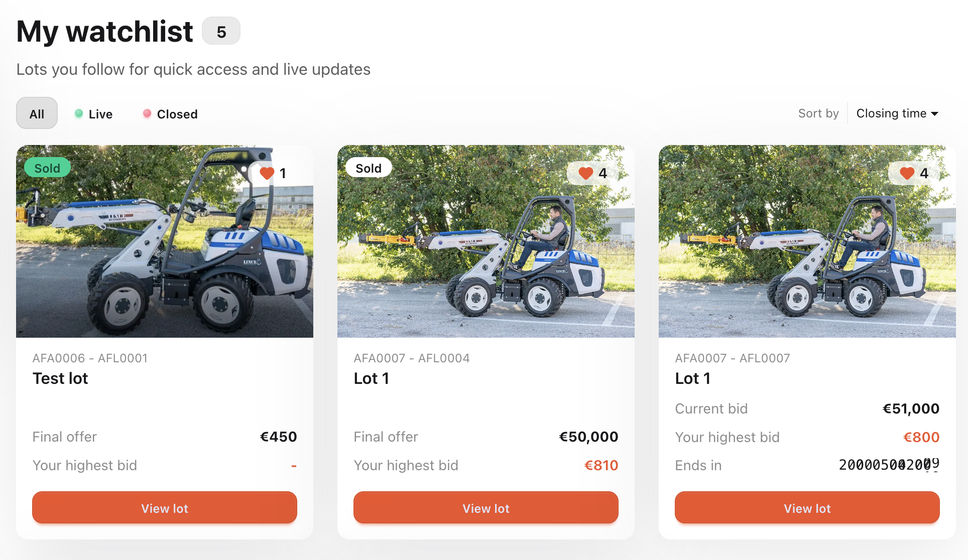Filter watchlist by Closed lots
This screenshot has width=968, height=560.
point(170,114)
